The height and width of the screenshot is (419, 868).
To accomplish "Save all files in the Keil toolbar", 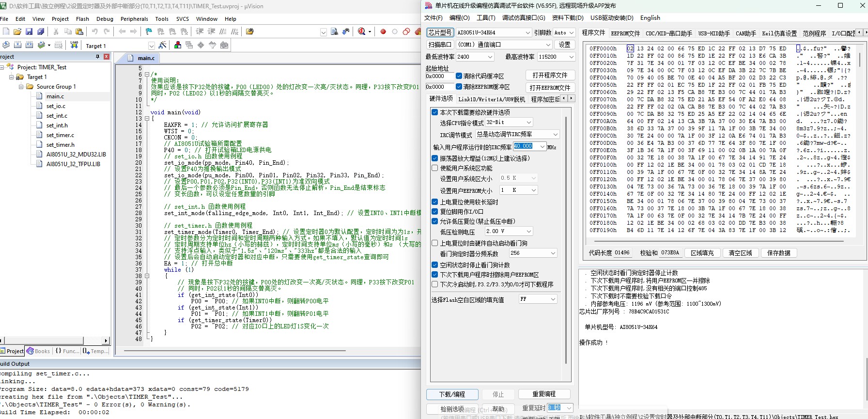I will [x=41, y=31].
